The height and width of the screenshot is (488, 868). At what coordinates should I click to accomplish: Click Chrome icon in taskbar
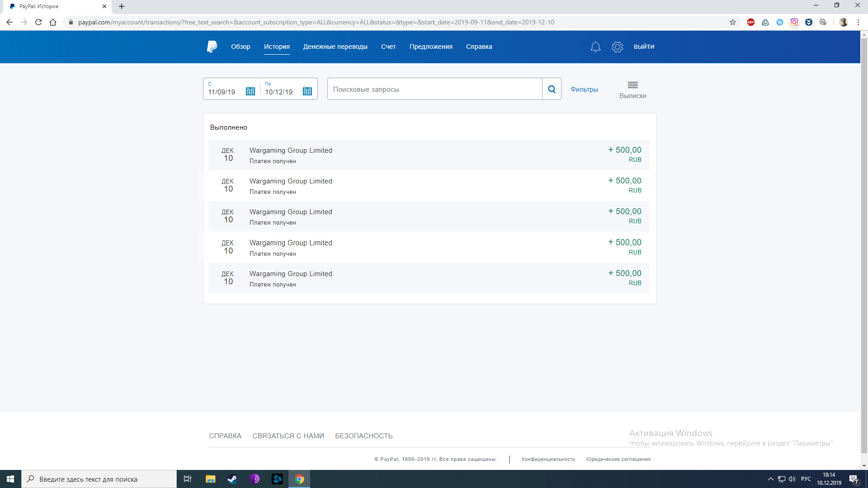click(x=299, y=479)
